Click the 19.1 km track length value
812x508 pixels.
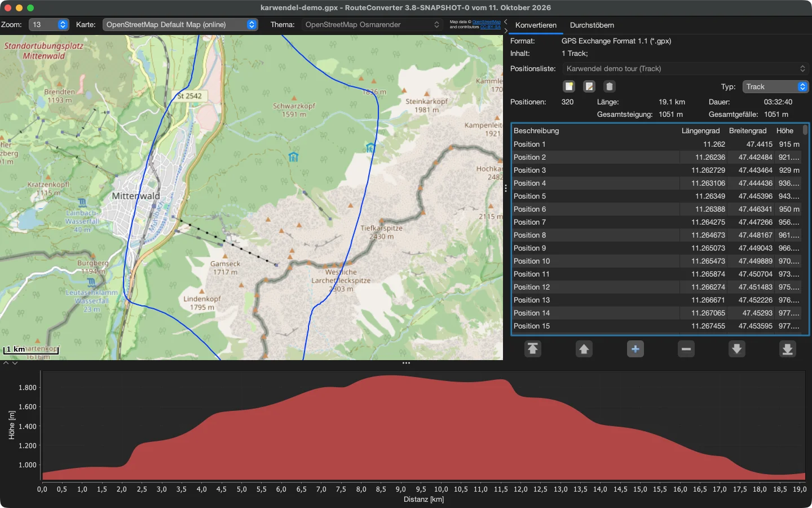pyautogui.click(x=672, y=102)
